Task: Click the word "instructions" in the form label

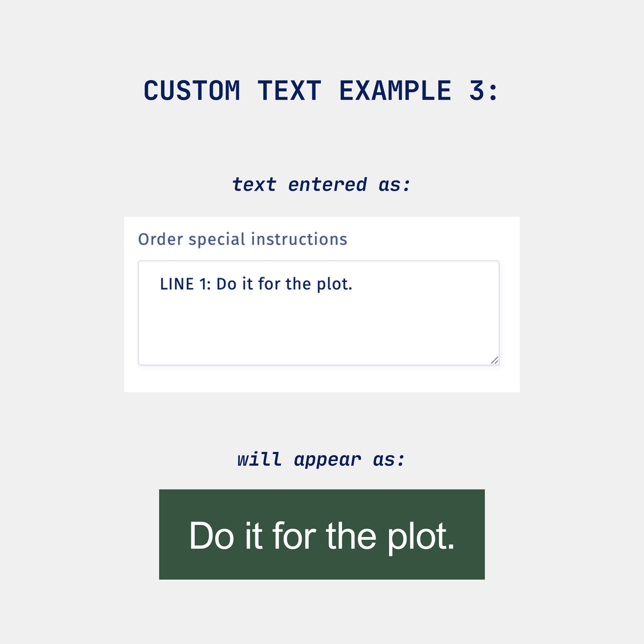Action: point(299,239)
